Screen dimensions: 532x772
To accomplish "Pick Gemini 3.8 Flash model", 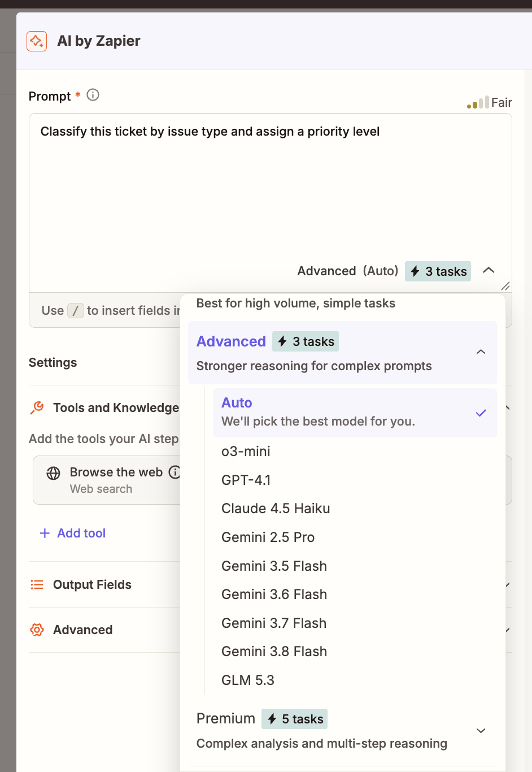I will [274, 651].
